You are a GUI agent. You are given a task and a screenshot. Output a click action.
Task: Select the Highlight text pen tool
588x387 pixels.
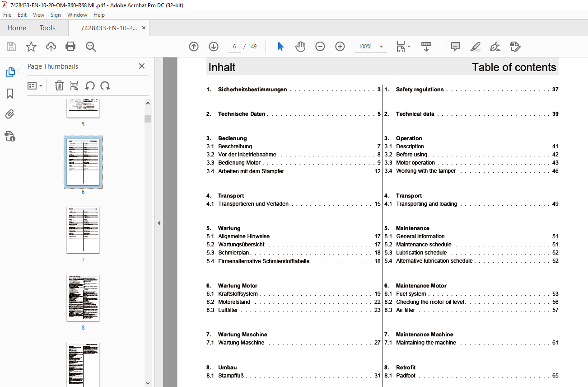click(475, 47)
